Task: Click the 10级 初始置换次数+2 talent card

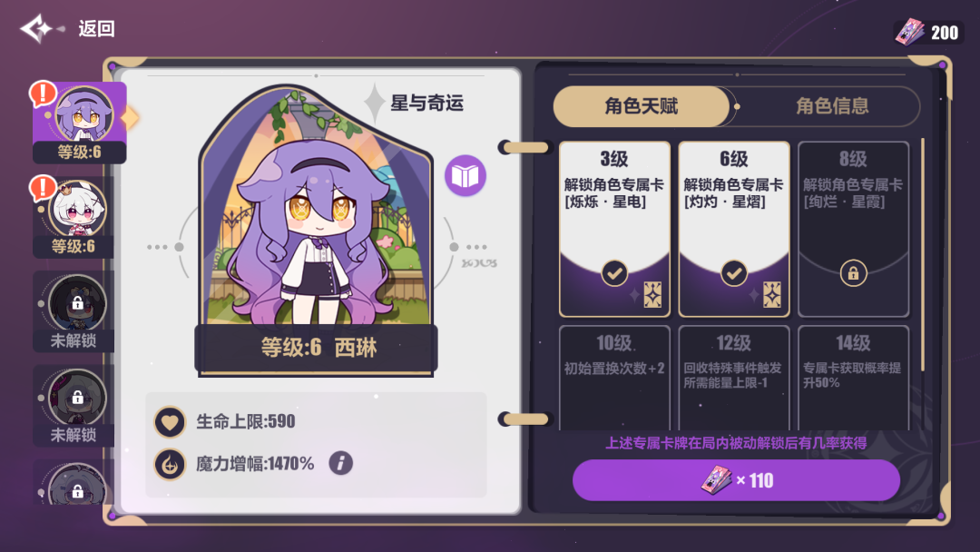Action: click(614, 378)
